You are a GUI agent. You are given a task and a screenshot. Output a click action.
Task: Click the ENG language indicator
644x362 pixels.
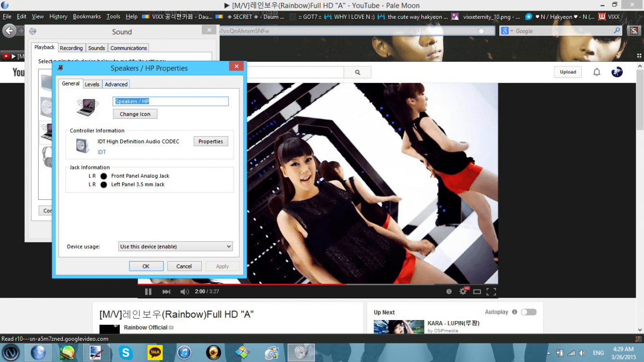click(x=598, y=353)
